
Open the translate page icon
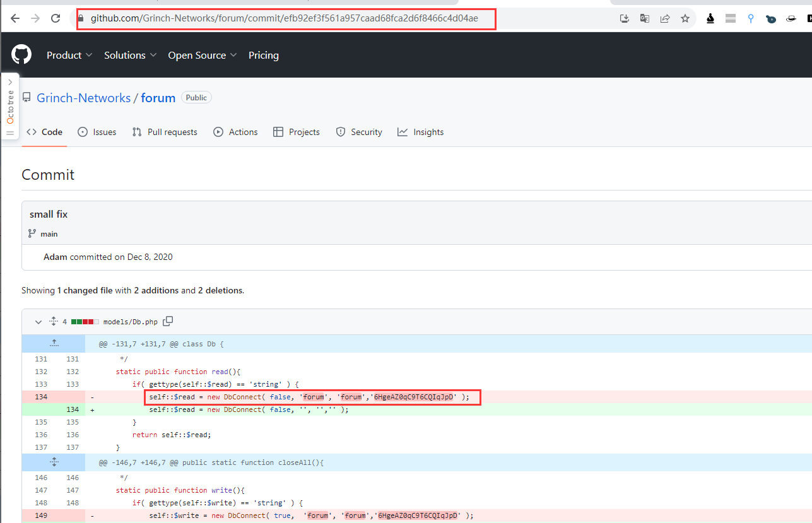645,18
